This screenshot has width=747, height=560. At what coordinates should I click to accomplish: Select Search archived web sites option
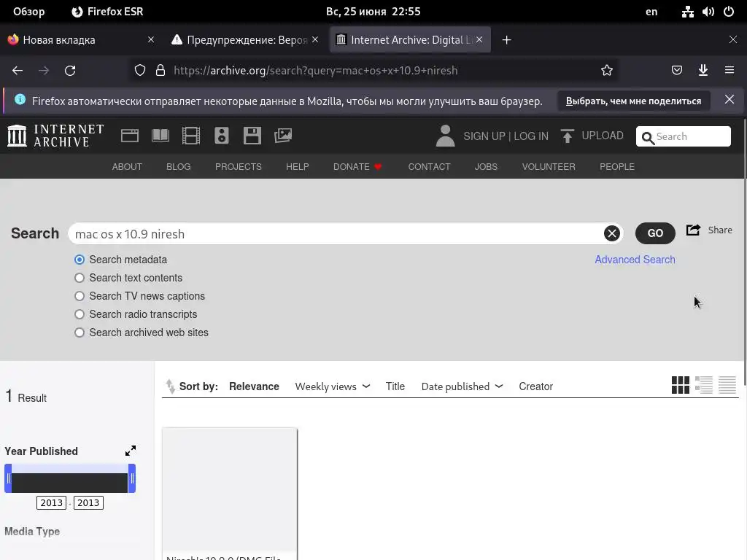80,332
